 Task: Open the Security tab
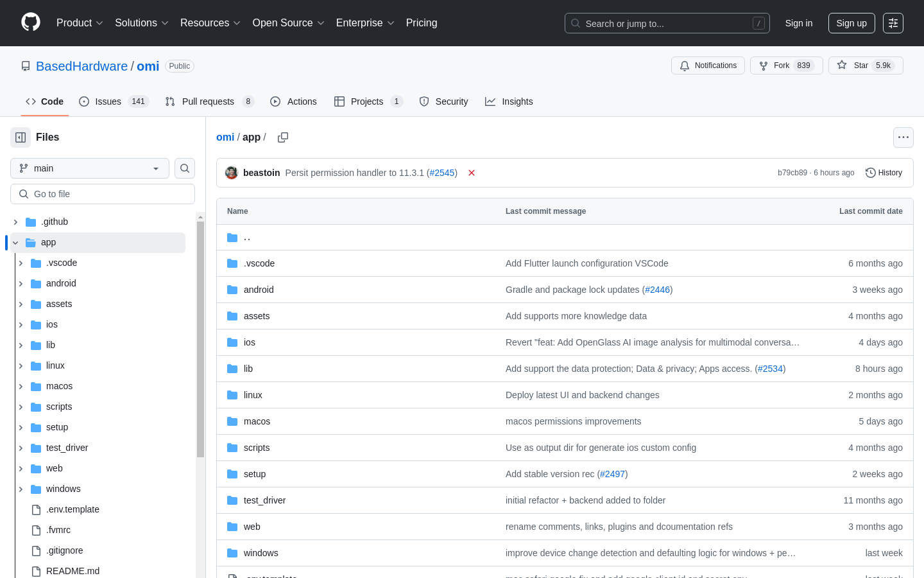443,101
